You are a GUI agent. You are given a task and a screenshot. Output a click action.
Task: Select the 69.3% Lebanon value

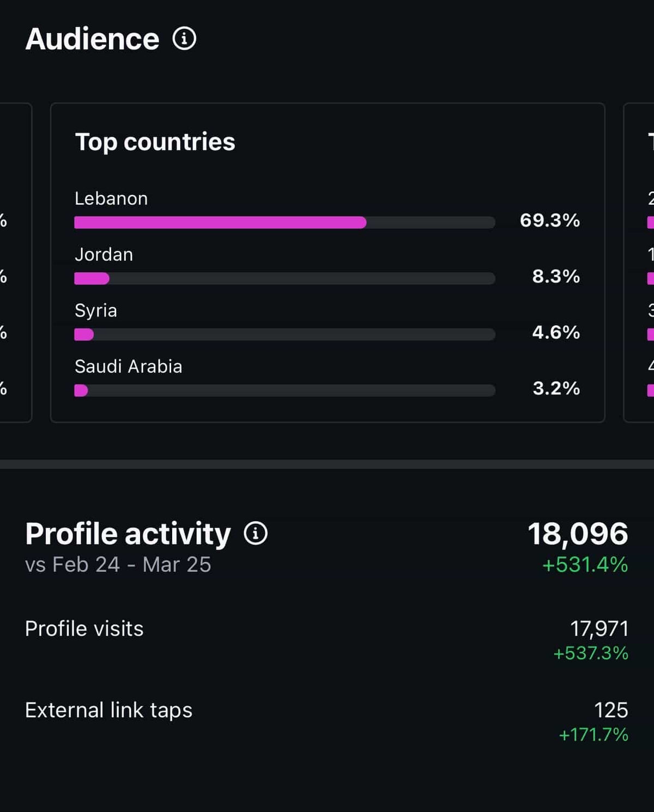[x=549, y=220]
